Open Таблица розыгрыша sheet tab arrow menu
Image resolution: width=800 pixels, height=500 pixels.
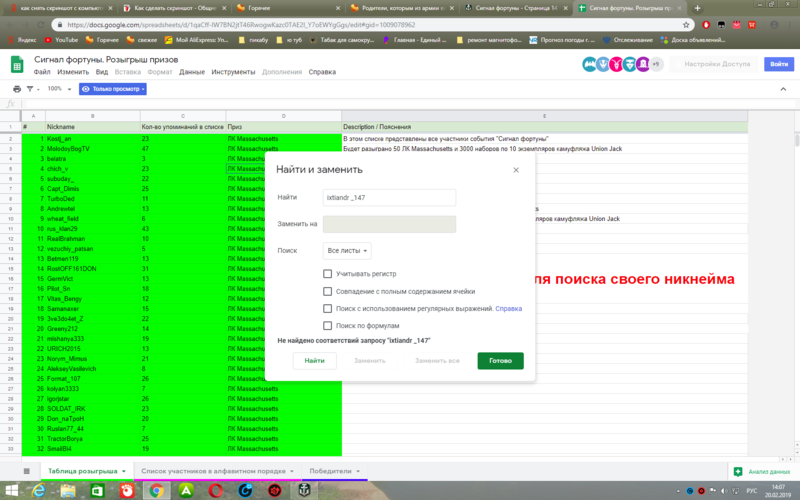click(x=124, y=471)
